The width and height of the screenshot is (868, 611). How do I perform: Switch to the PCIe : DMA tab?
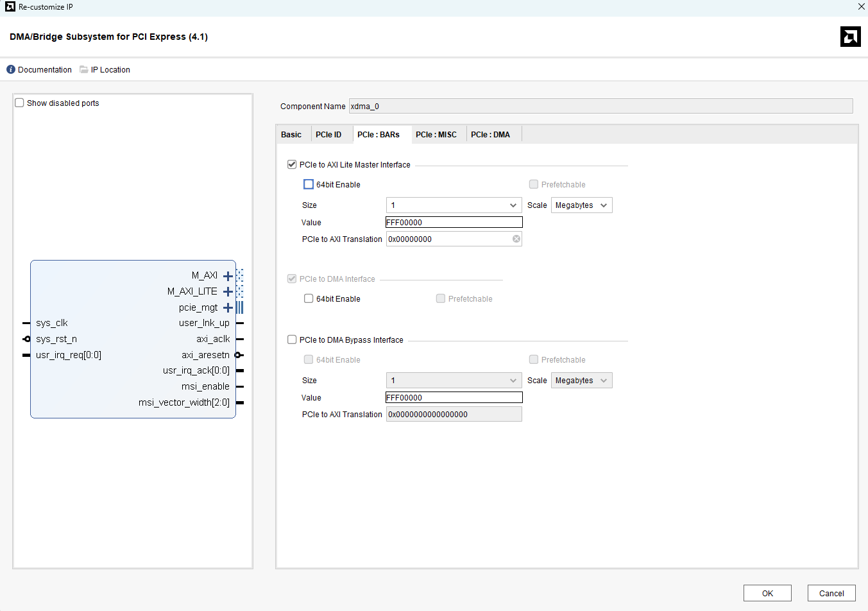pyautogui.click(x=490, y=135)
